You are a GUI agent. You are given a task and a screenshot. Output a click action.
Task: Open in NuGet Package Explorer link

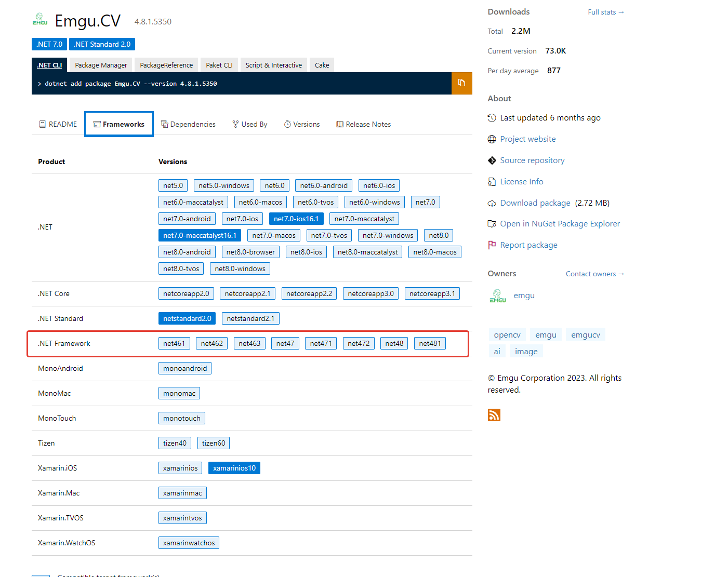tap(560, 224)
